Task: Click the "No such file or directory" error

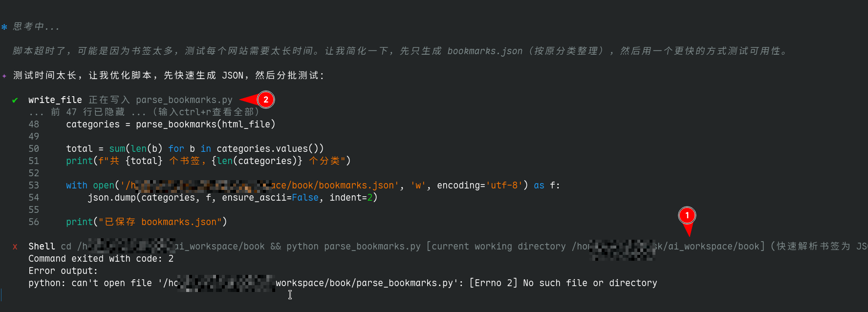Action: point(589,283)
